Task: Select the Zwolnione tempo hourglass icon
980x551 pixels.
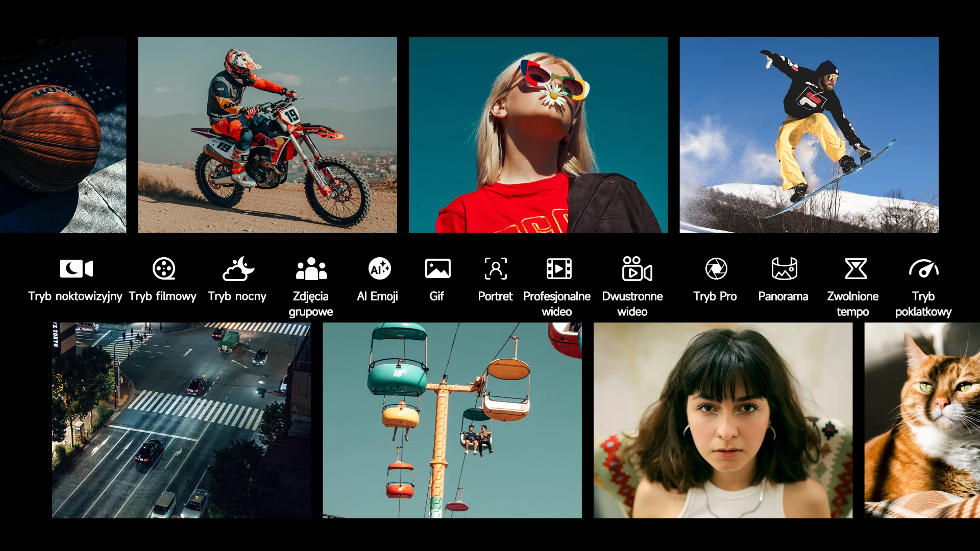Action: [x=855, y=269]
